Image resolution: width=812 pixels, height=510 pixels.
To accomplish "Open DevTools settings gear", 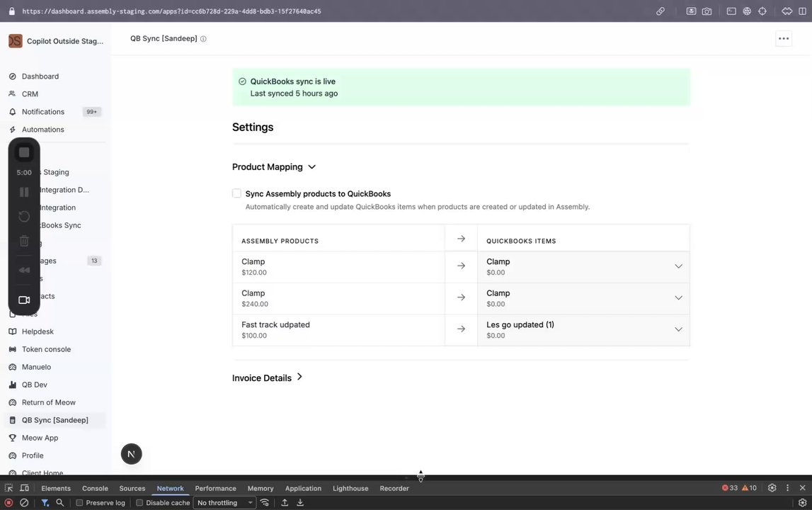I will (x=772, y=488).
